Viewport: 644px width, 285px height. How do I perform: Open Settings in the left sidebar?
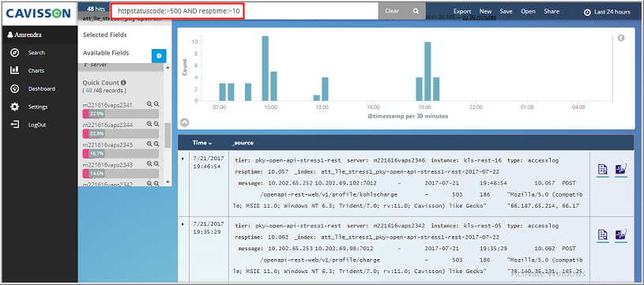37,107
